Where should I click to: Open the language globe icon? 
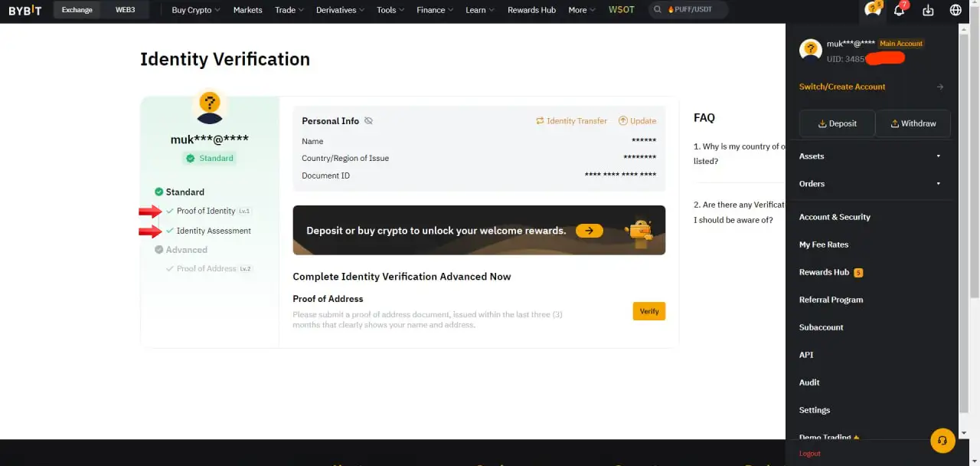tap(955, 10)
